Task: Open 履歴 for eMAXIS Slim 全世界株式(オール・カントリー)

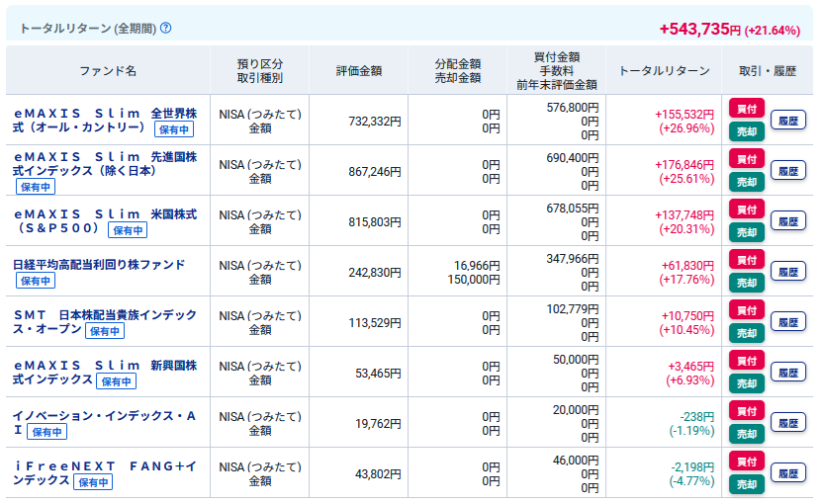Action: (x=788, y=121)
